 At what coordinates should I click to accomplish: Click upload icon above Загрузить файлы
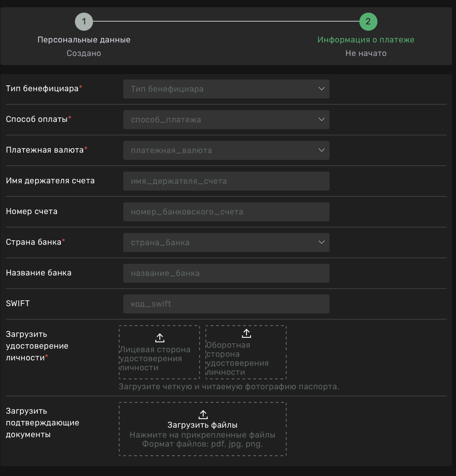(x=203, y=415)
